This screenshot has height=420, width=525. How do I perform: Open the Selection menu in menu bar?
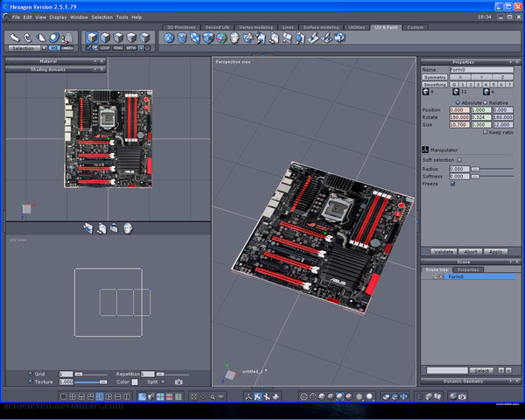click(x=102, y=17)
